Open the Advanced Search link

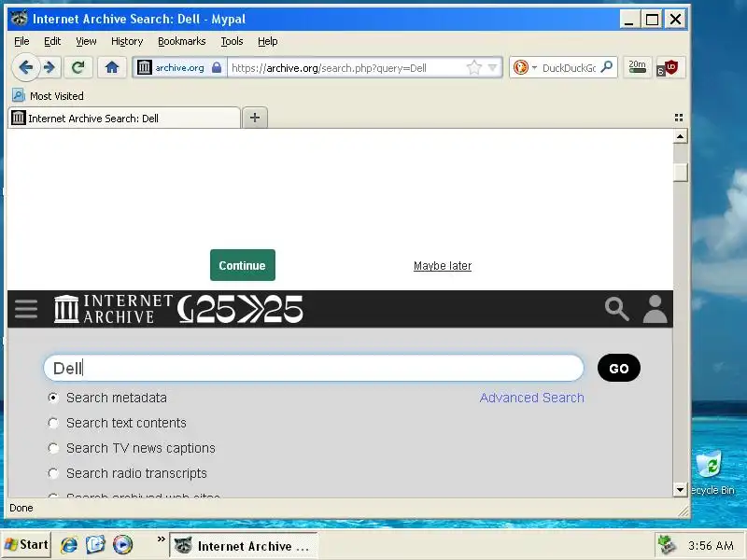[531, 398]
